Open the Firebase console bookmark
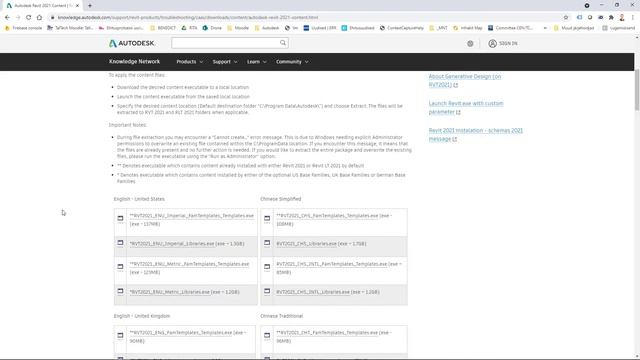The image size is (640, 360). pyautogui.click(x=24, y=28)
